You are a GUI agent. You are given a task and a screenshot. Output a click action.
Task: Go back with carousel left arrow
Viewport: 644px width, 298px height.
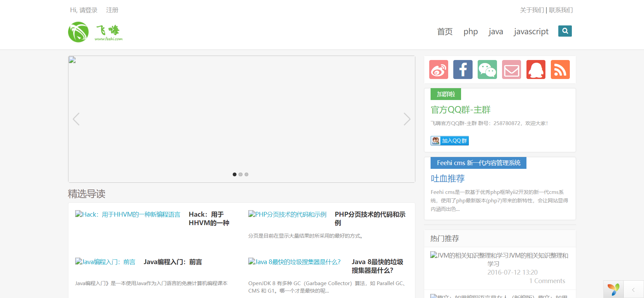[76, 119]
